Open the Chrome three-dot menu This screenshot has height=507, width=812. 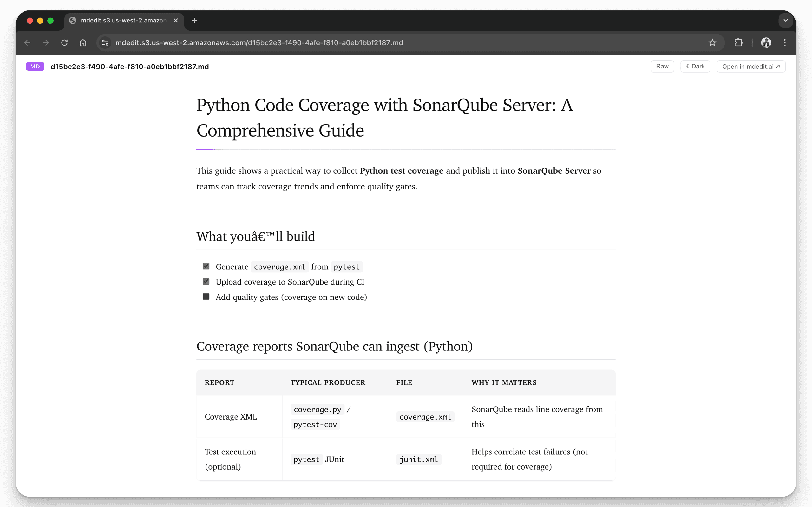(784, 42)
